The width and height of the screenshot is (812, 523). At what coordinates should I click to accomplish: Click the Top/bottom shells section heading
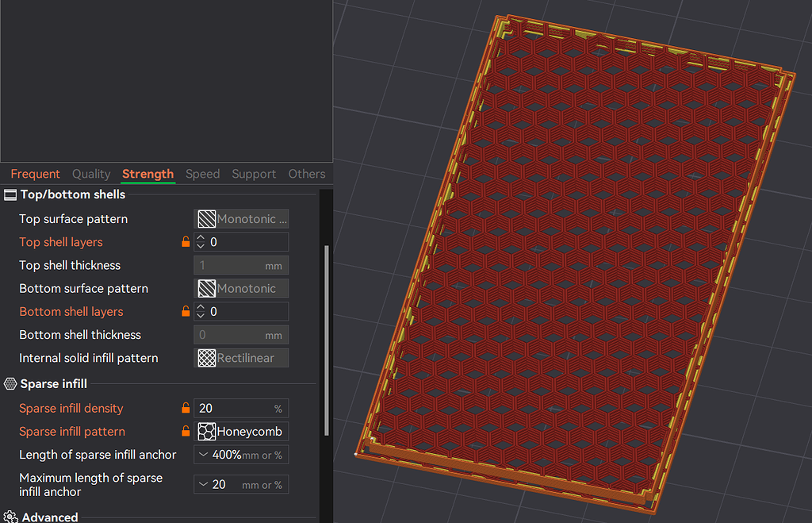(x=72, y=194)
